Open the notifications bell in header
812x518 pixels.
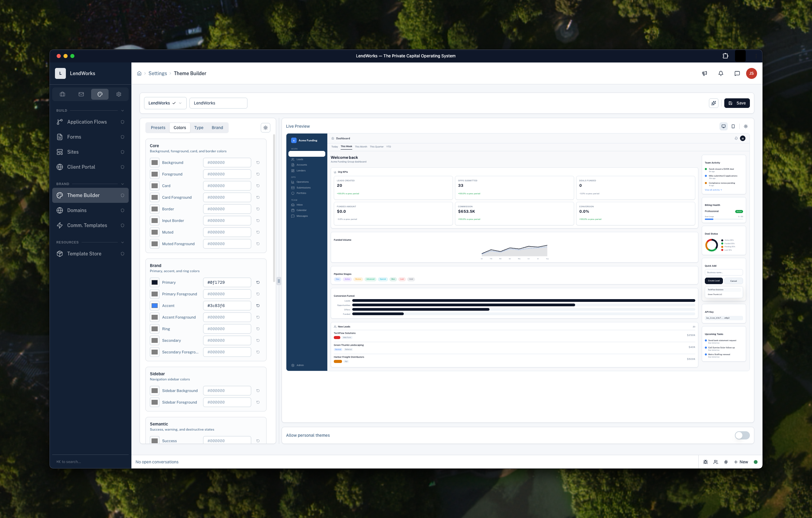721,73
